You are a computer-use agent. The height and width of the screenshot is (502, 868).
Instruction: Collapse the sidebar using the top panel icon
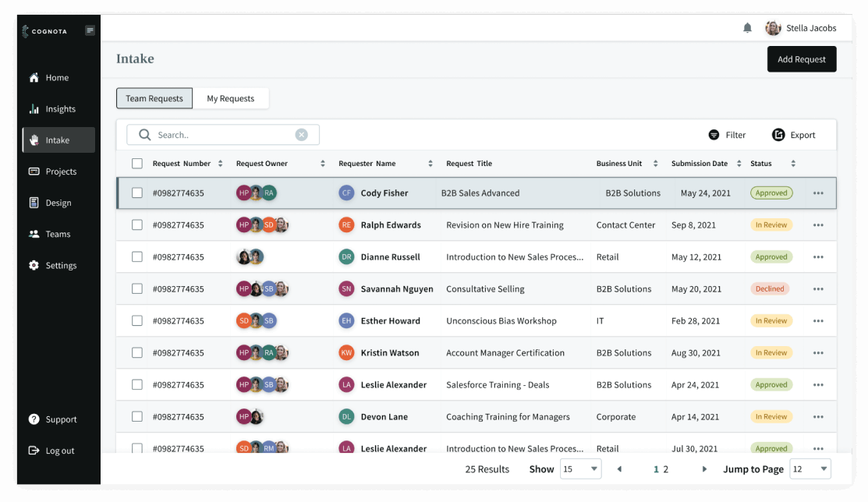[x=90, y=30]
